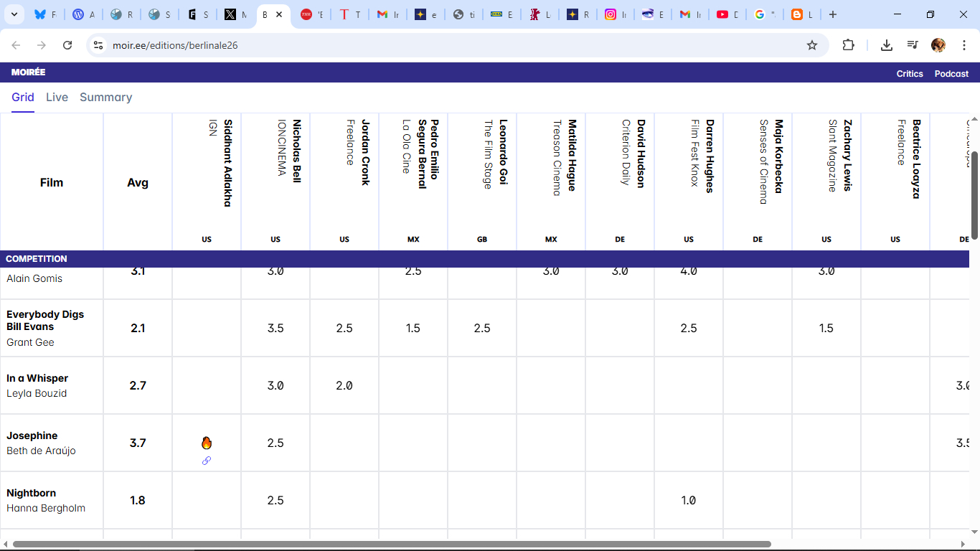Select the Grid tab
The height and width of the screenshot is (551, 980).
tap(23, 98)
